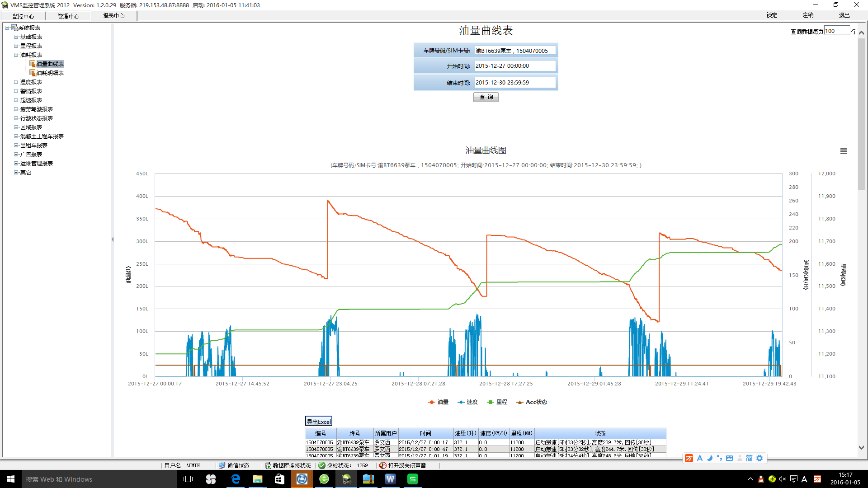Expand the 出租车报表 tree node
This screenshot has width=868, height=488.
coord(16,145)
